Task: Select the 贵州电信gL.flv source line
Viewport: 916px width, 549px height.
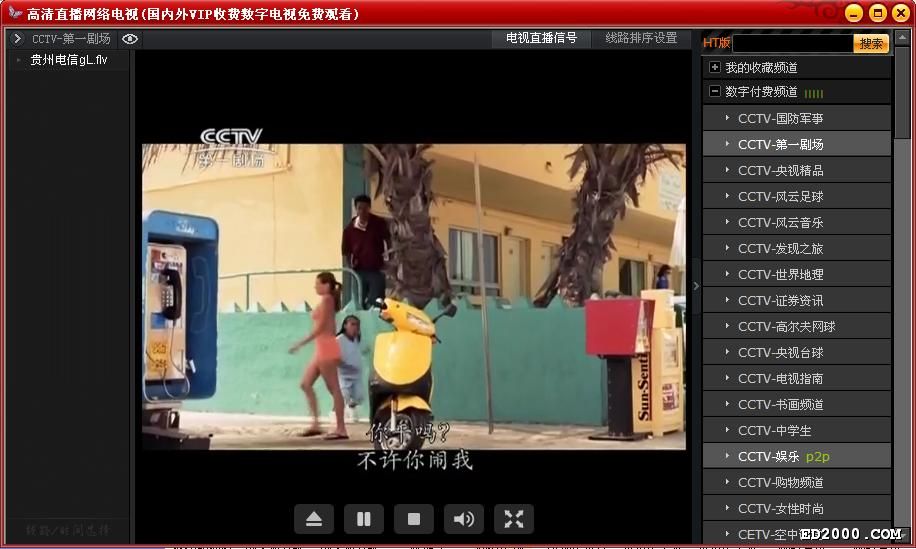Action: pyautogui.click(x=68, y=60)
